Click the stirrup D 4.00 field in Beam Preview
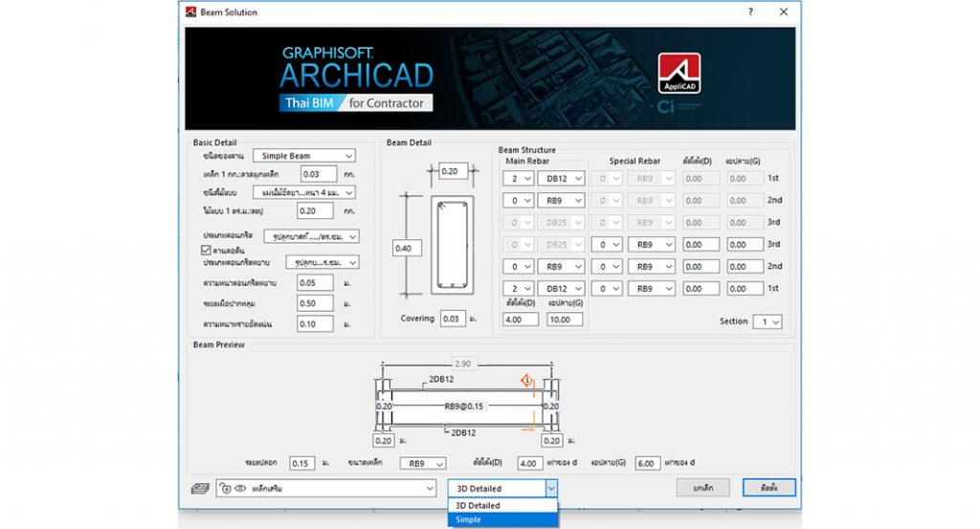Viewport: 980px width, 529px height. (530, 463)
